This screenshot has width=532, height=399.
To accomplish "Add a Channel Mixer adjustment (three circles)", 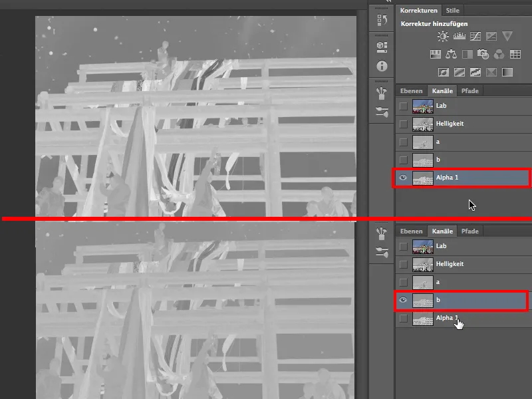I will (x=499, y=54).
